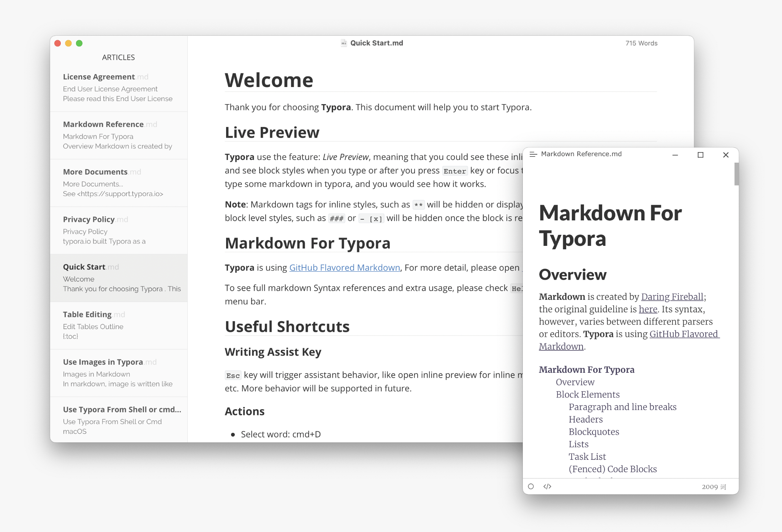Click the green fullscreen traffic light button
Screen dimensions: 782x532
(x=79, y=43)
